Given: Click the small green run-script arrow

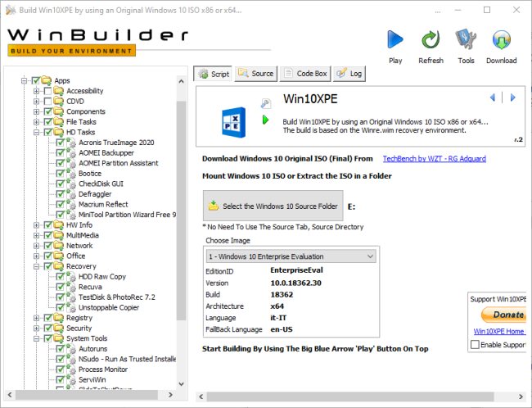Looking at the screenshot, I should 265,120.
